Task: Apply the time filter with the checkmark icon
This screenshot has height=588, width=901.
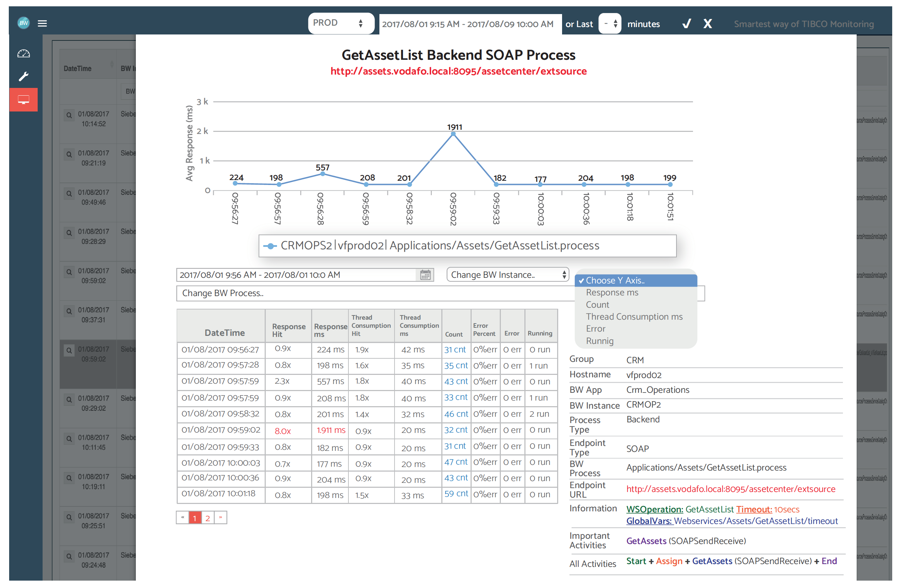Action: coord(686,24)
